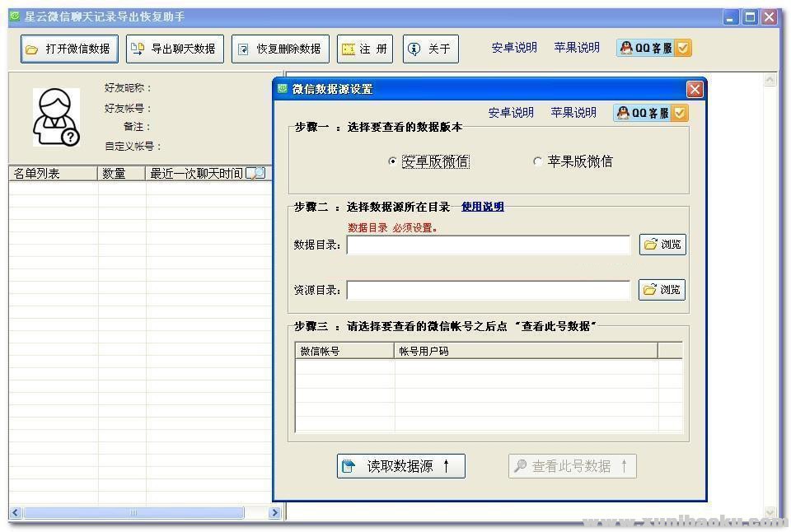
Task: Click the 资源目录 input field
Action: (488, 290)
